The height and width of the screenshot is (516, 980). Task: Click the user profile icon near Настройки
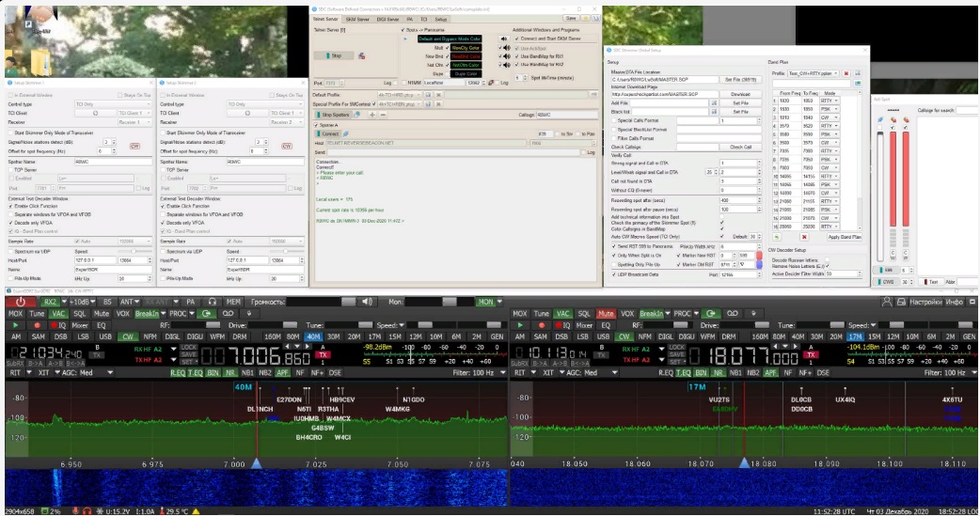pos(887,302)
